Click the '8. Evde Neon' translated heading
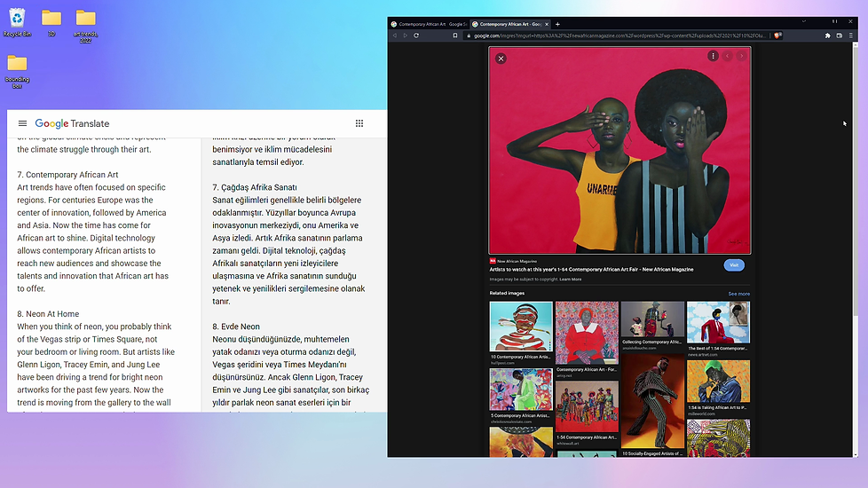Screen dimensions: 868x488 tap(236, 327)
